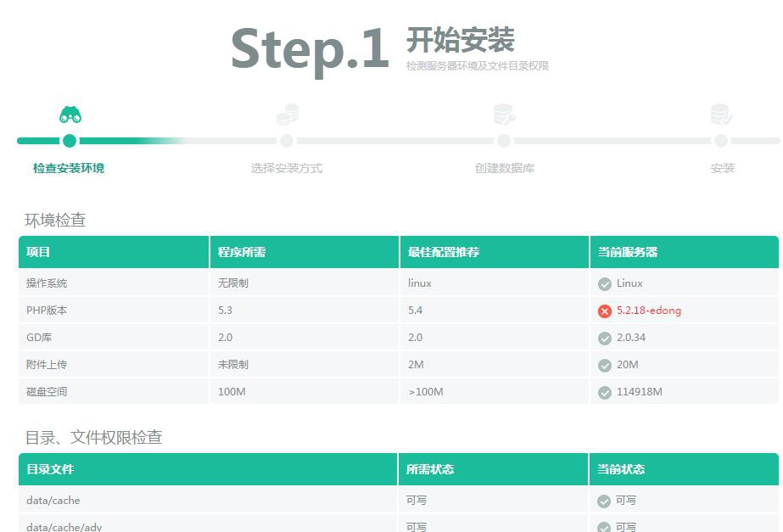The height and width of the screenshot is (532, 783).
Task: Click the red 5.2.18-edong version text
Action: pos(649,311)
